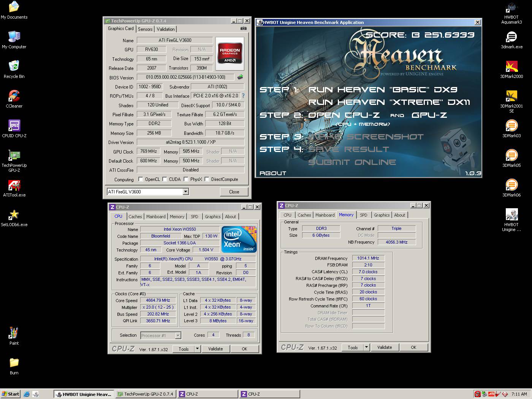Click Submit Online in Heaven window
This screenshot has width=532, height=399.
(352, 162)
